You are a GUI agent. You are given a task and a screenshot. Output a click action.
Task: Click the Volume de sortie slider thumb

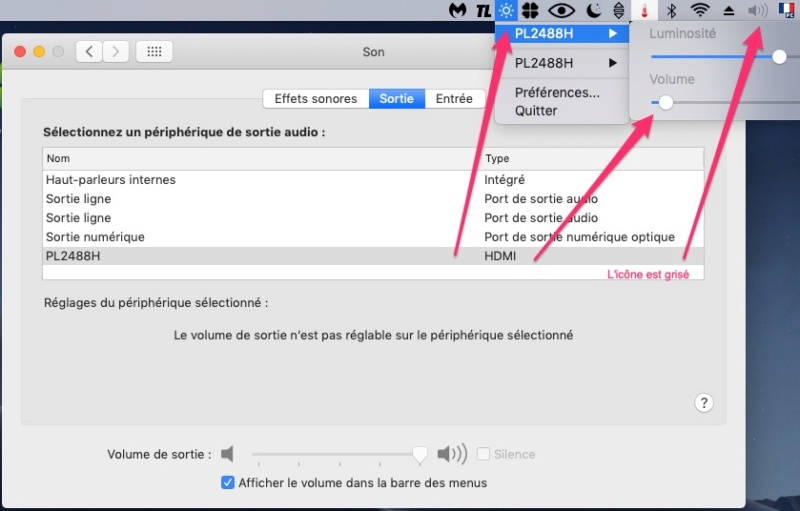[420, 454]
